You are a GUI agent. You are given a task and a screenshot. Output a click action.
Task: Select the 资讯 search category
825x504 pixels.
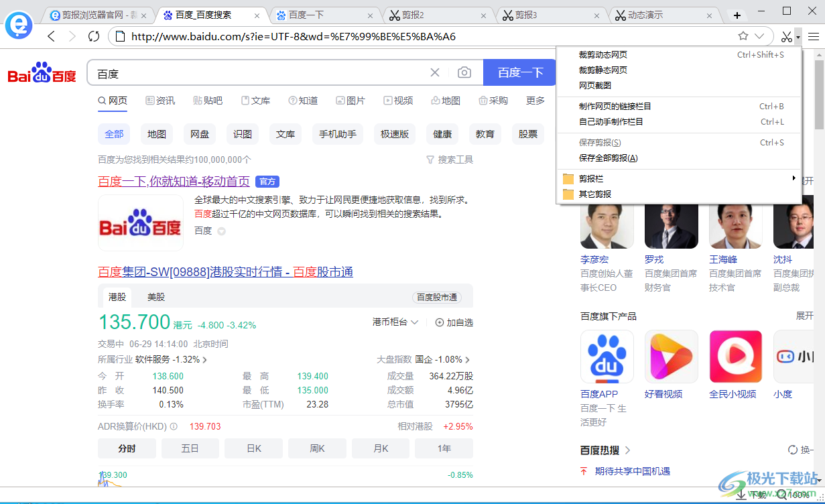(x=160, y=101)
